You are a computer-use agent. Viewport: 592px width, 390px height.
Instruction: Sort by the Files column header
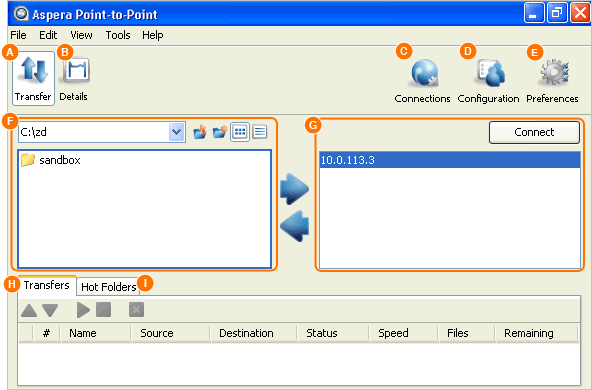(467, 333)
